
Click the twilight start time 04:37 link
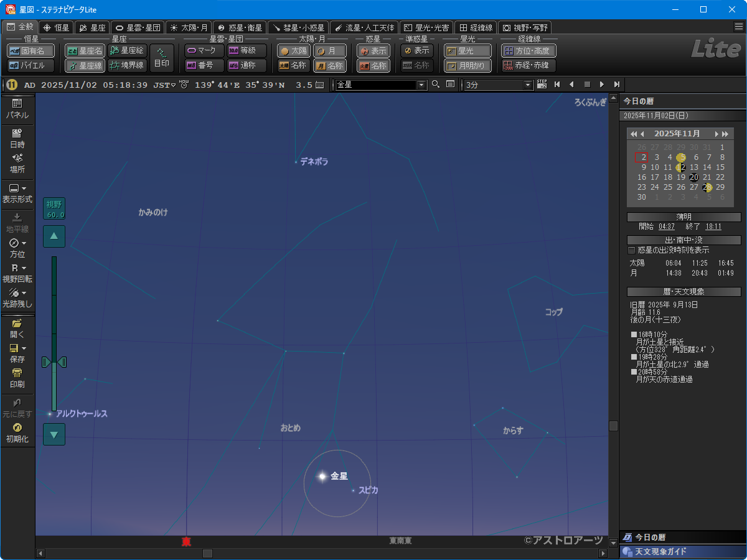click(666, 227)
